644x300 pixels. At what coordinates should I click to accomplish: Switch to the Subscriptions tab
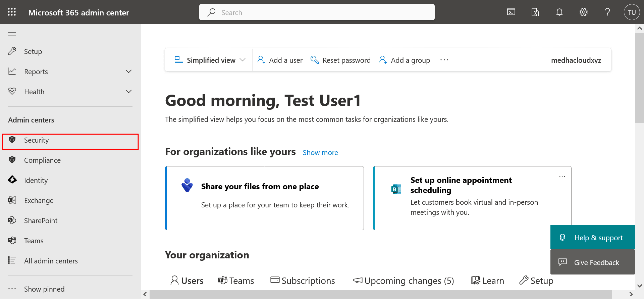tap(303, 281)
